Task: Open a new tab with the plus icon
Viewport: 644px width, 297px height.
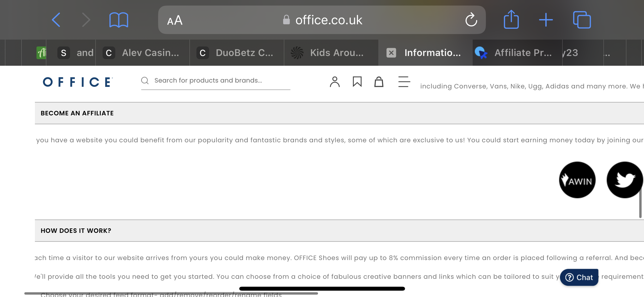Action: (546, 20)
